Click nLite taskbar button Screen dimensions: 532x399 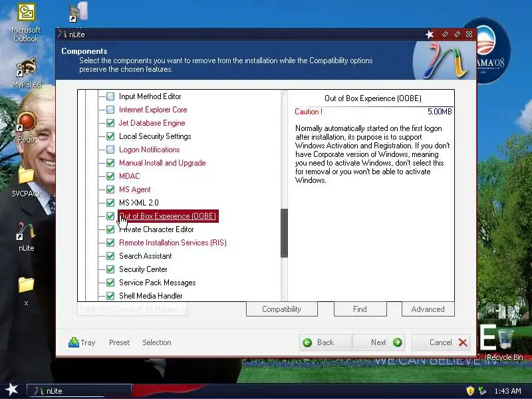click(79, 391)
